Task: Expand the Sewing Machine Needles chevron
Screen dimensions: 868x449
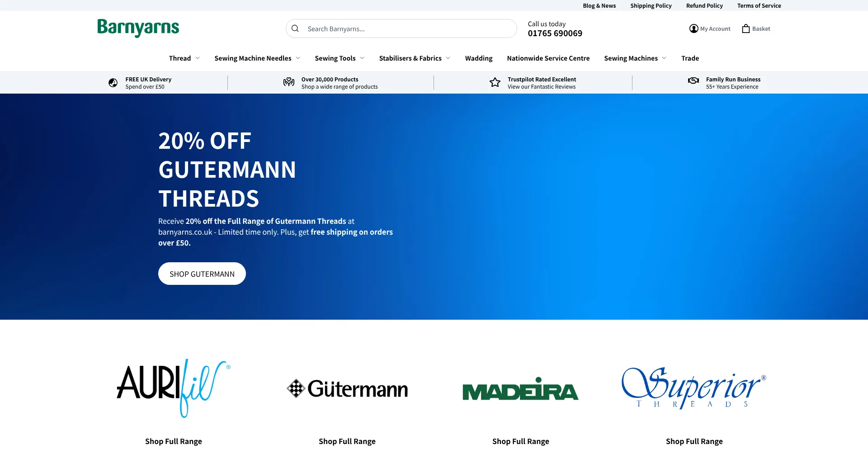Action: point(298,58)
